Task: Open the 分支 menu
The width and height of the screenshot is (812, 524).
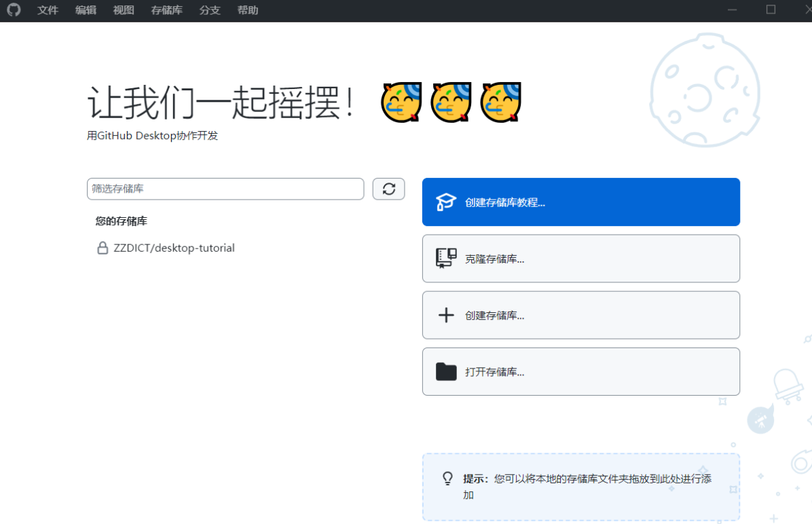Action: point(210,10)
